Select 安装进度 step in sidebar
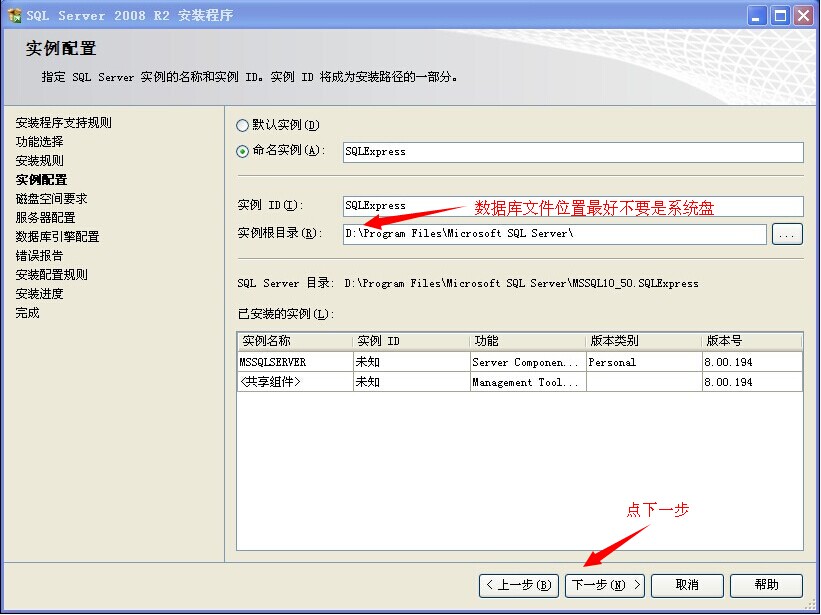821x615 pixels. click(x=39, y=294)
